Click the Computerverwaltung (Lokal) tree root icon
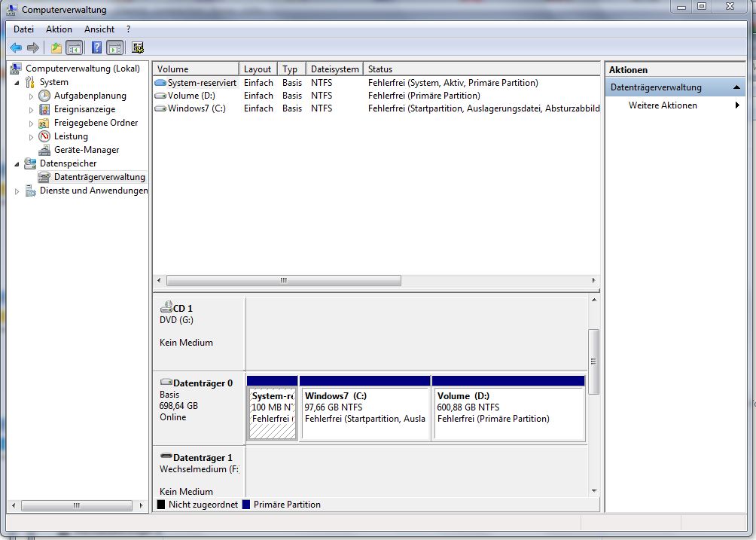This screenshot has height=540, width=756. 16,69
